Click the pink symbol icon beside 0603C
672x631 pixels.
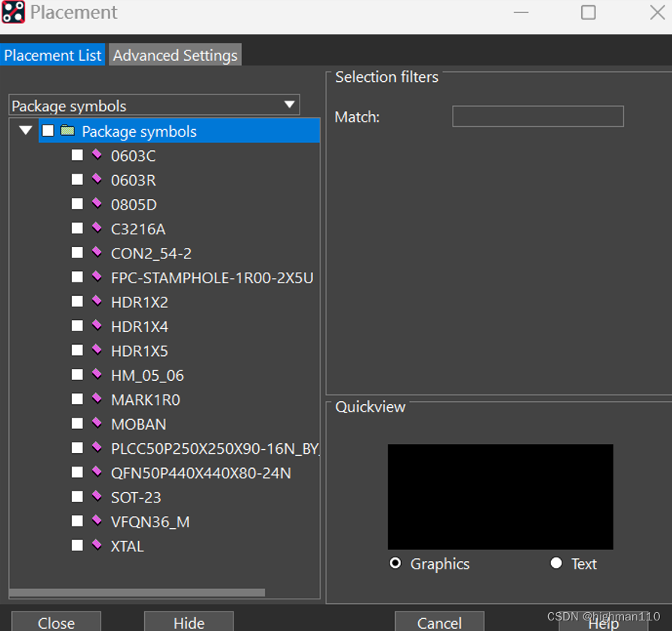click(x=97, y=155)
